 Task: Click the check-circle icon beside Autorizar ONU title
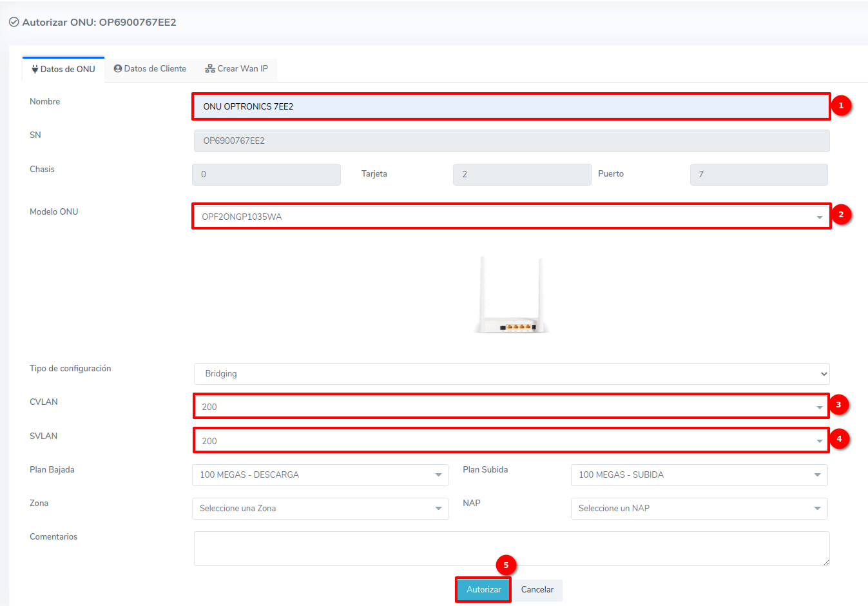coord(14,22)
